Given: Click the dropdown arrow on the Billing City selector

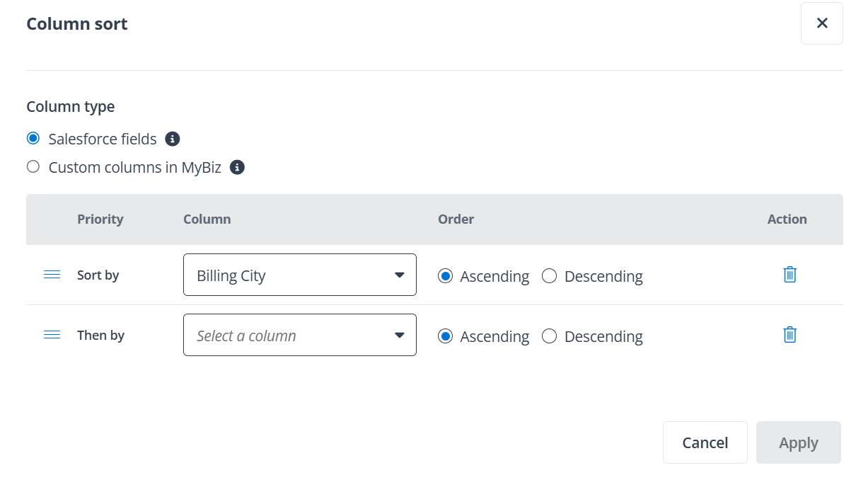Looking at the screenshot, I should [x=400, y=275].
